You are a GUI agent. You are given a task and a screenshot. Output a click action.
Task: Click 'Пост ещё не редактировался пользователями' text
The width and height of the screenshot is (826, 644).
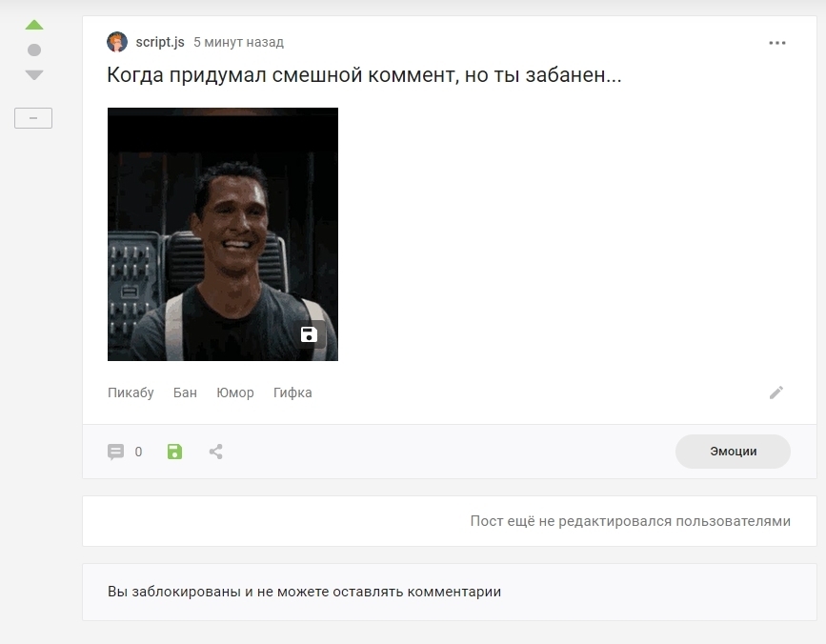click(630, 521)
